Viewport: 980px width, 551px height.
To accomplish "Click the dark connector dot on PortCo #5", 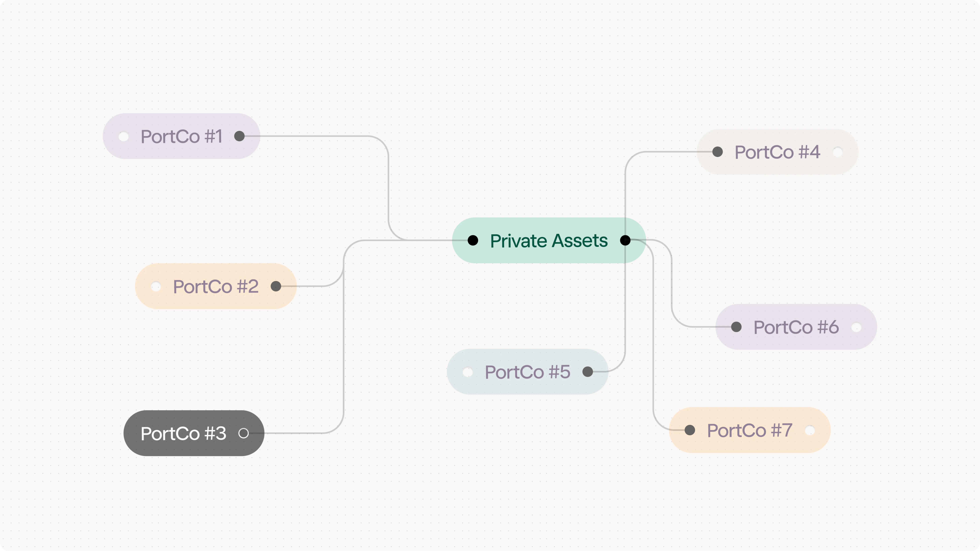I will point(588,372).
